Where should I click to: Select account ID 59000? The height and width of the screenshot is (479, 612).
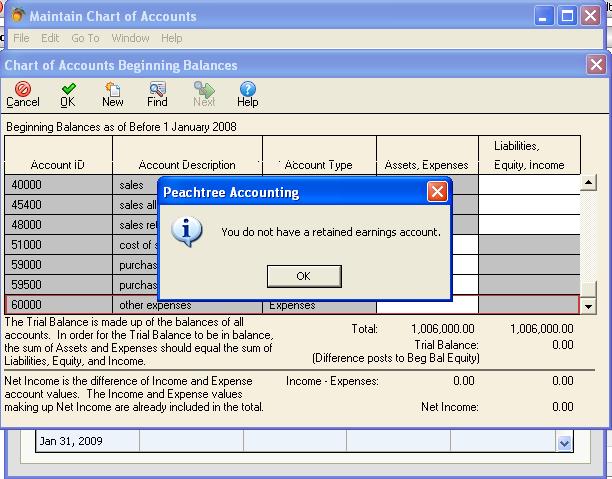(59, 265)
